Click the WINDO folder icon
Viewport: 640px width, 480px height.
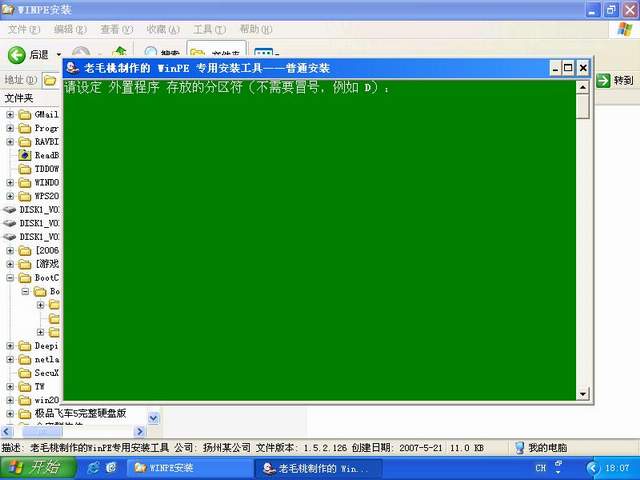25,182
